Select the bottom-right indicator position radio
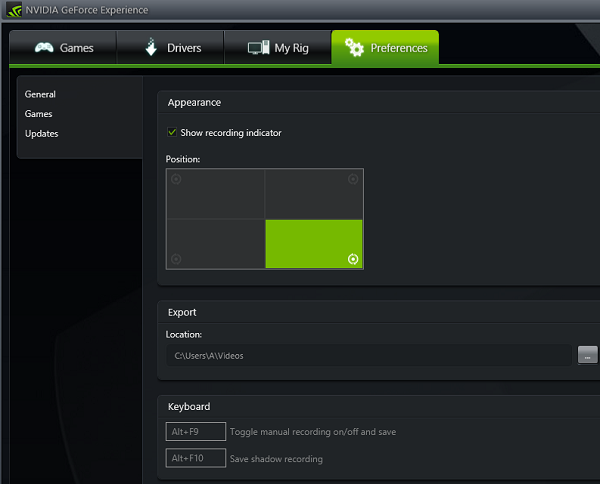 pyautogui.click(x=353, y=259)
